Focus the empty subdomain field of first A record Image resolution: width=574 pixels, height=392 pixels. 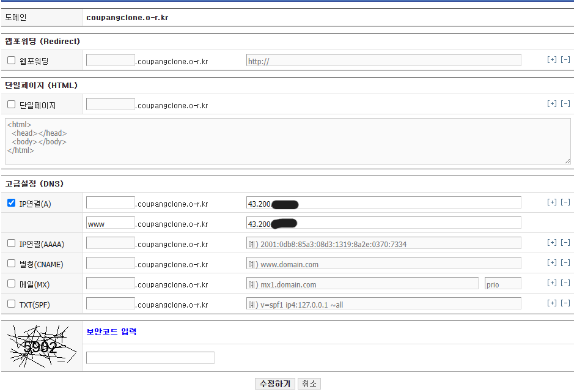pos(111,202)
